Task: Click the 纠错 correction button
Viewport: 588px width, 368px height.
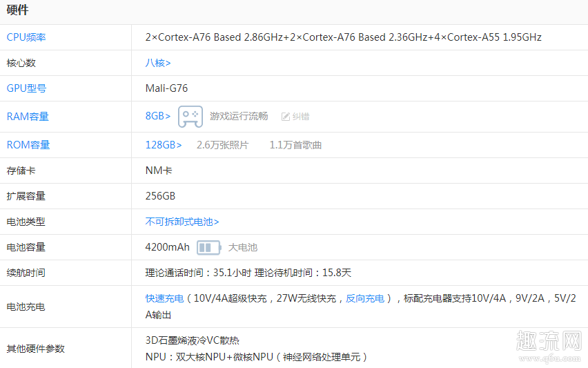Action: 295,117
